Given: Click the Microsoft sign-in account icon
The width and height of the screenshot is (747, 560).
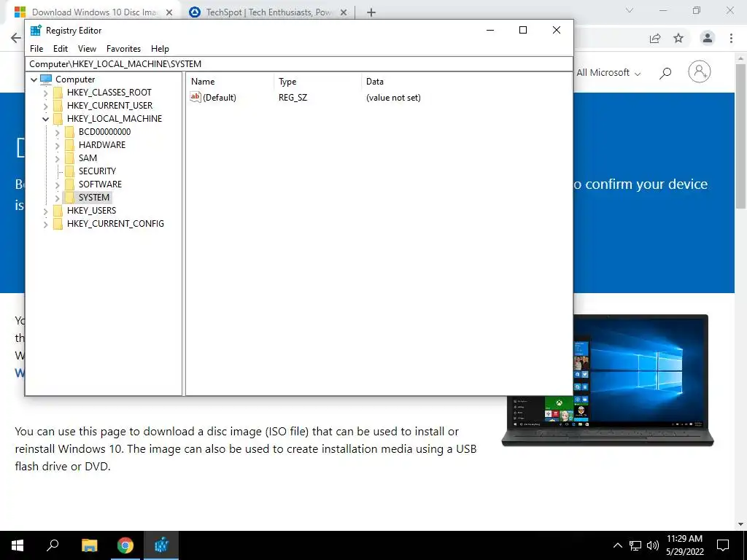Looking at the screenshot, I should click(x=699, y=72).
